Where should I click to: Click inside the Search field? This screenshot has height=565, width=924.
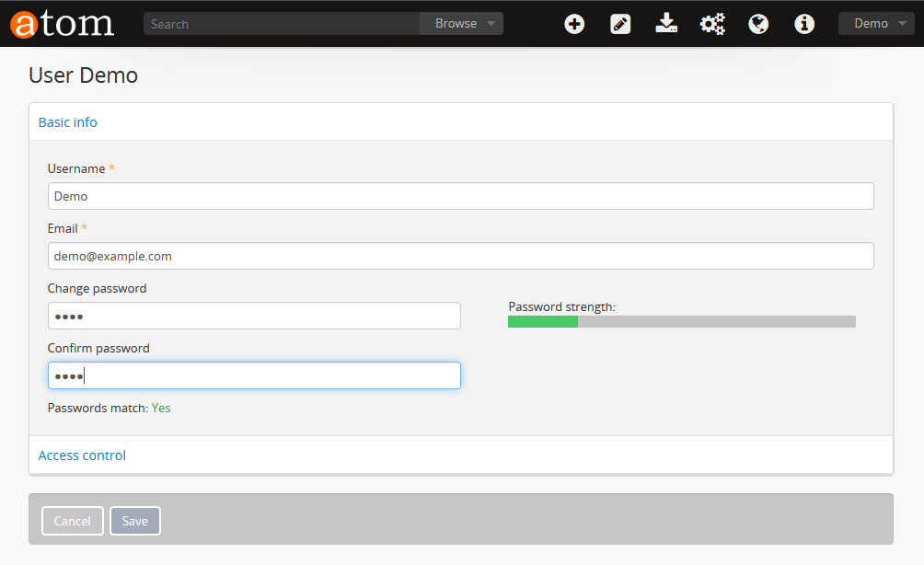pos(276,23)
